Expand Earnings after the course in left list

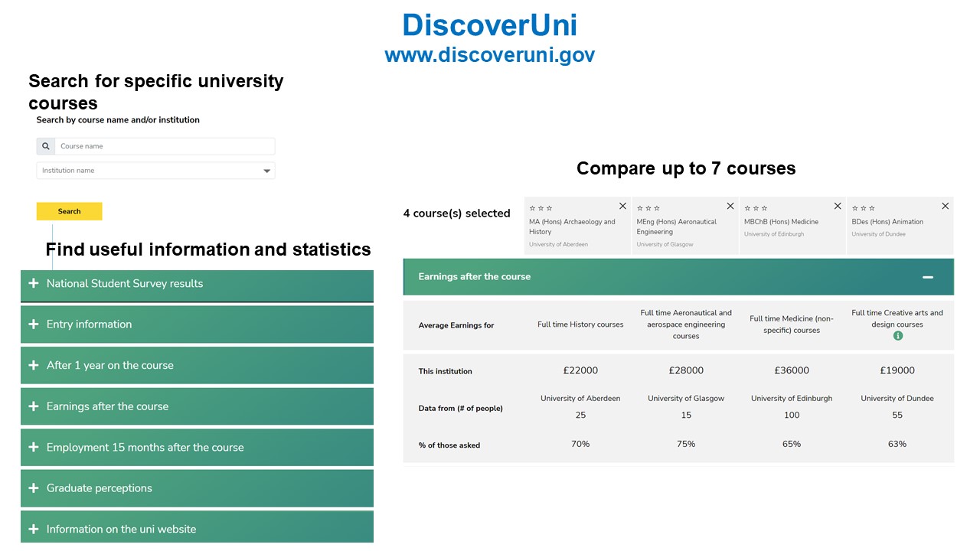[x=197, y=406]
